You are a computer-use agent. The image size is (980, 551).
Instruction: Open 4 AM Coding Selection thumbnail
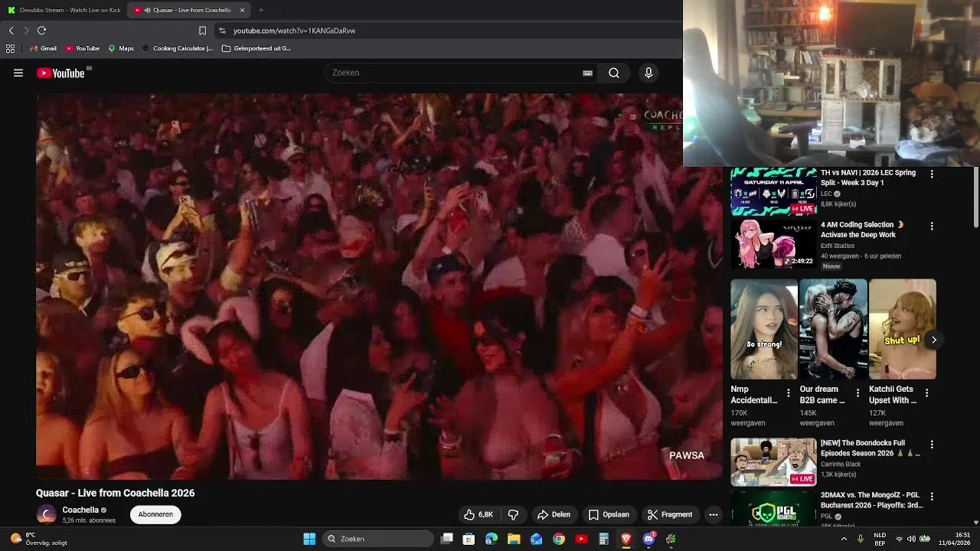point(773,244)
